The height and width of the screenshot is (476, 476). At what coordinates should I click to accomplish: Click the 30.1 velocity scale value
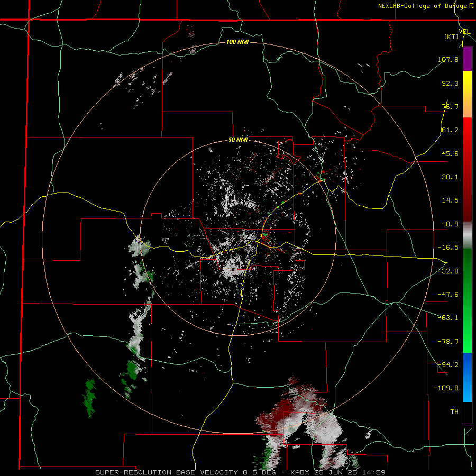(450, 177)
